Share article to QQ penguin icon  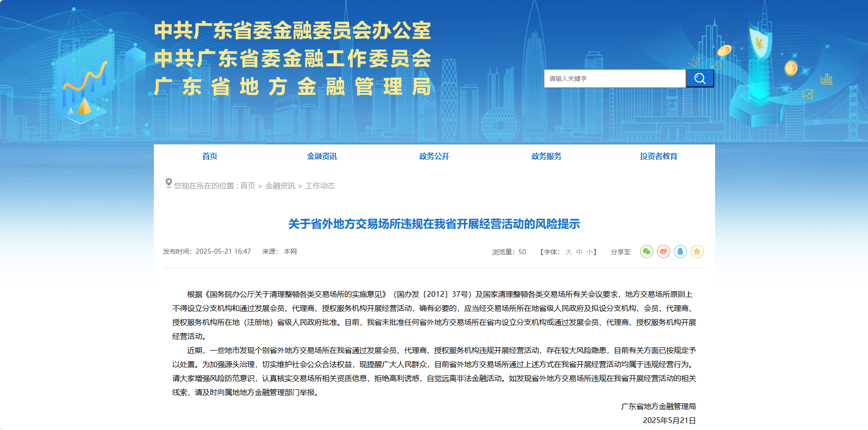pyautogui.click(x=680, y=251)
